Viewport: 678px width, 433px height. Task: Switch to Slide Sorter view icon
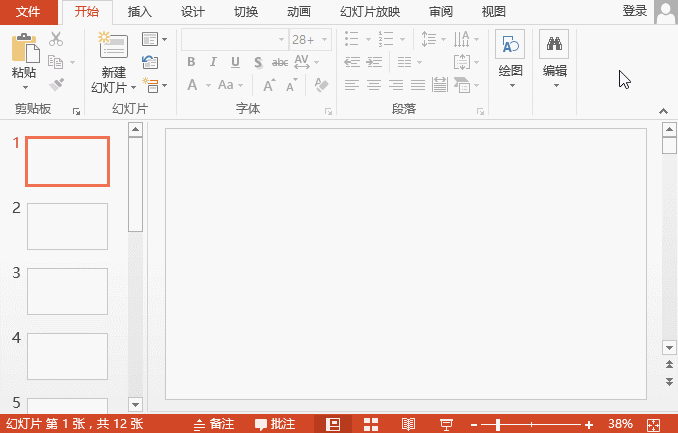click(371, 424)
